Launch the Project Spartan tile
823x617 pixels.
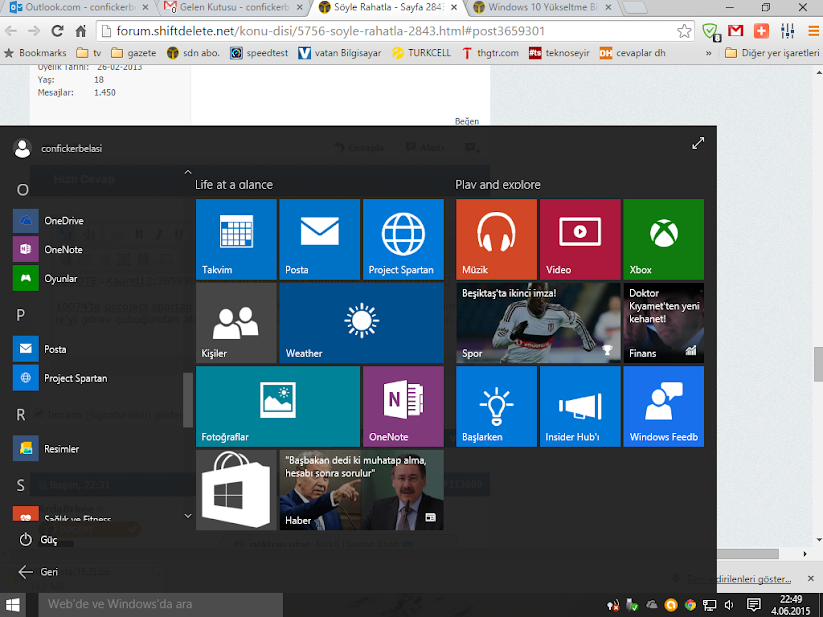coord(403,239)
